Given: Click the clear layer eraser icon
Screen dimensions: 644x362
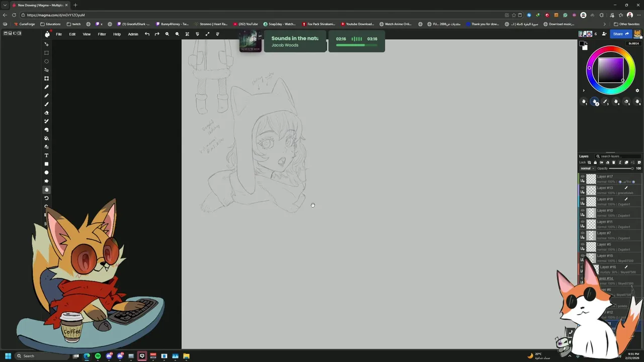Looking at the screenshot, I should (x=607, y=162).
